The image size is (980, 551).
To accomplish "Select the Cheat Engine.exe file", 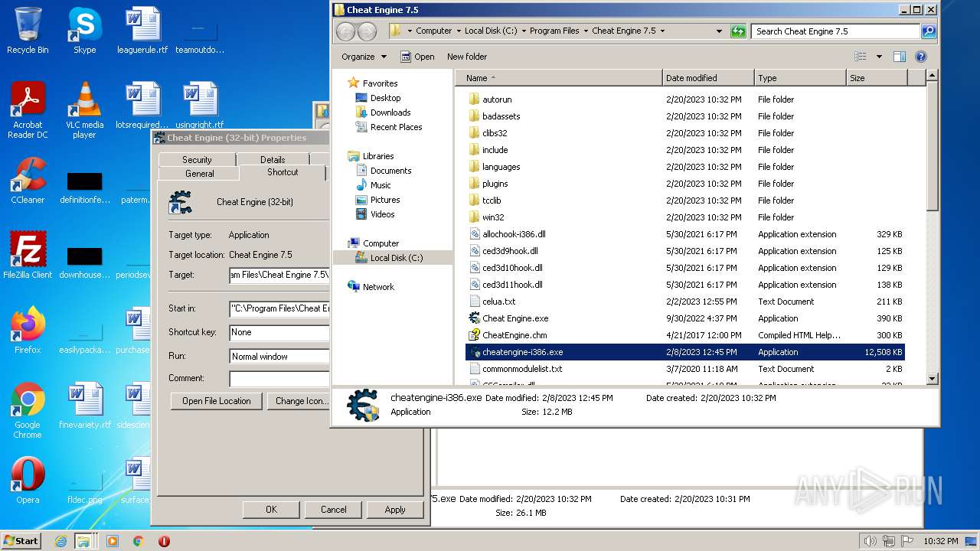I will click(x=515, y=318).
